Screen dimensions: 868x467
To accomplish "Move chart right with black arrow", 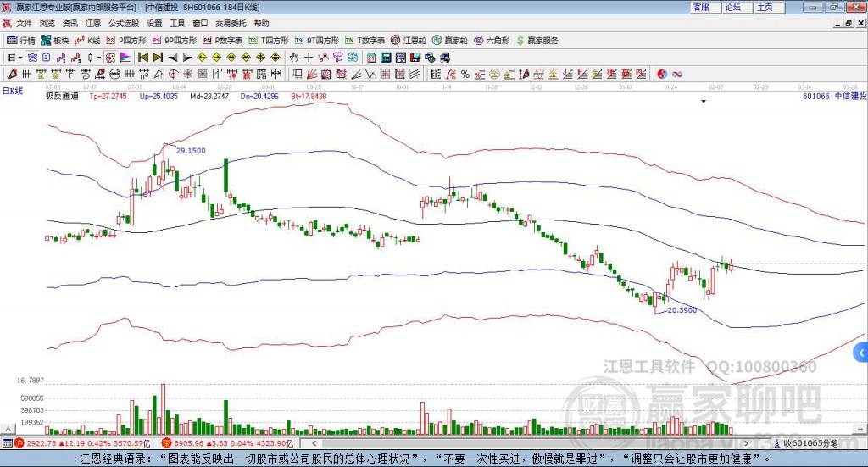I will (x=187, y=58).
